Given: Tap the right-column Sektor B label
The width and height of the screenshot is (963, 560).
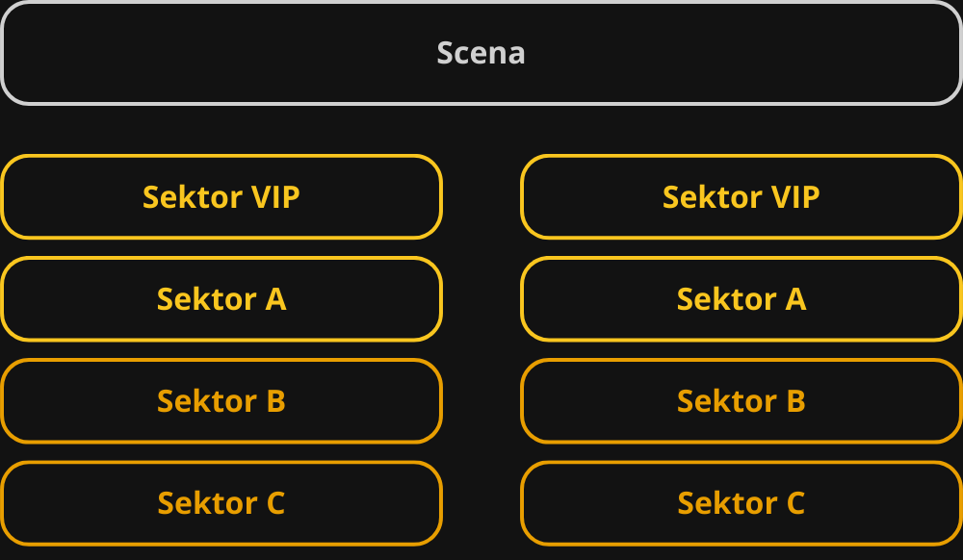Looking at the screenshot, I should 742,401.
